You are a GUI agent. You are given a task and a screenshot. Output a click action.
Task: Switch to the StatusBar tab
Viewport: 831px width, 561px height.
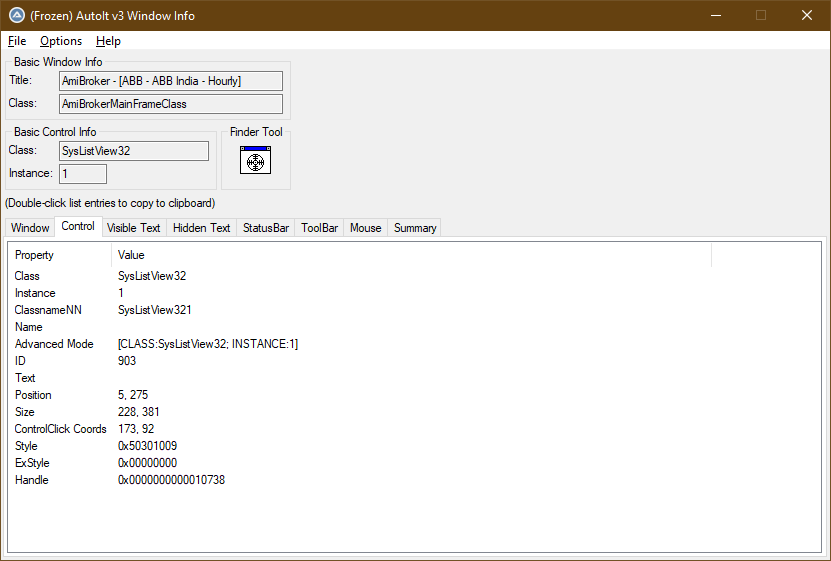point(266,228)
